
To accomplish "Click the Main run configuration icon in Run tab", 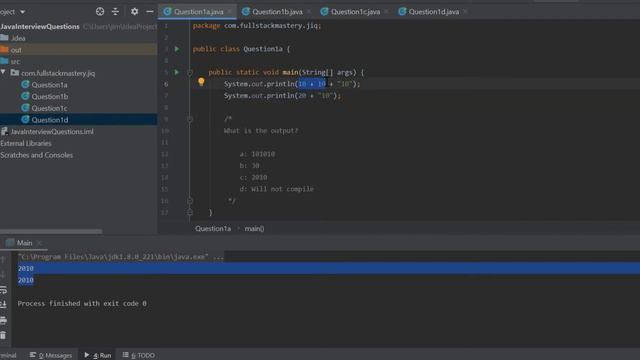I will point(10,243).
